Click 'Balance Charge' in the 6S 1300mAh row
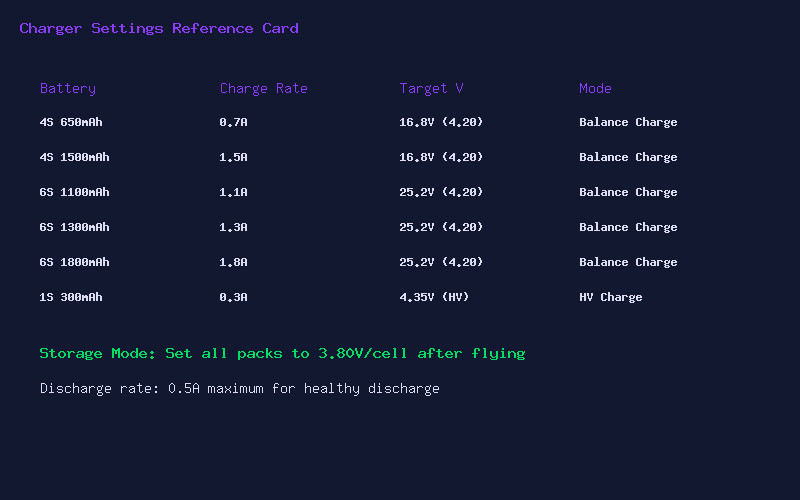 tap(628, 227)
